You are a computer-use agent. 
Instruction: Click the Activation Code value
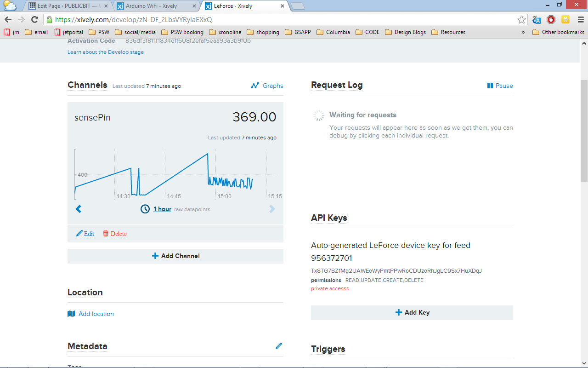188,40
